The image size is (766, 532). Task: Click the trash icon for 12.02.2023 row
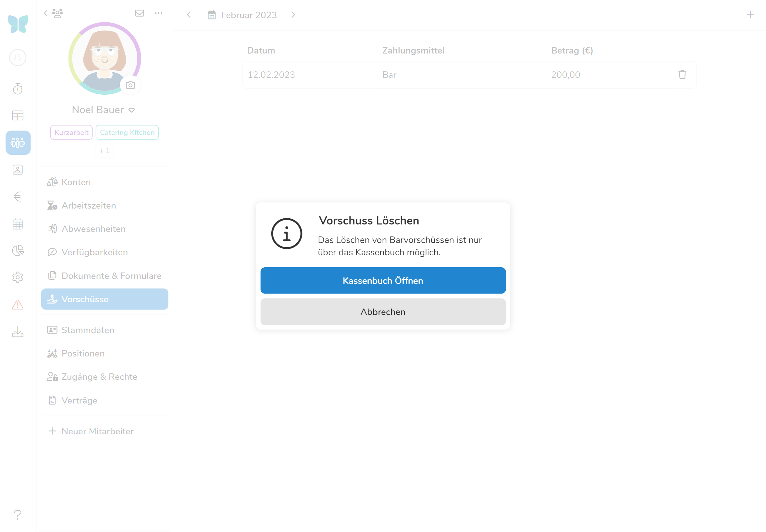(682, 75)
